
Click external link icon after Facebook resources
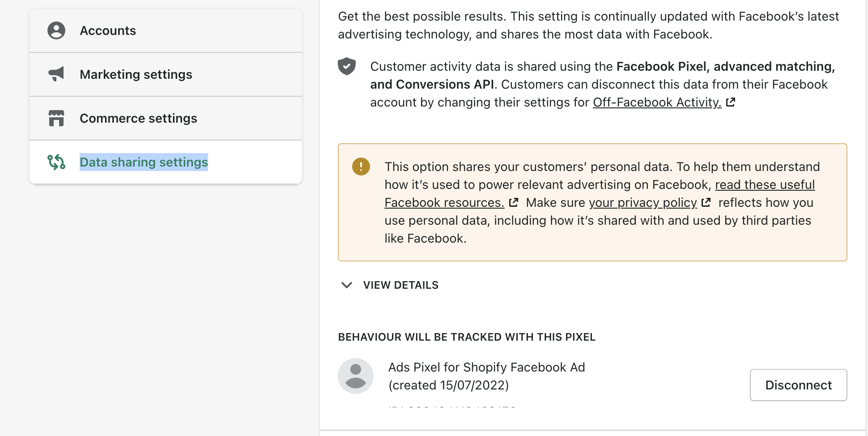(514, 202)
